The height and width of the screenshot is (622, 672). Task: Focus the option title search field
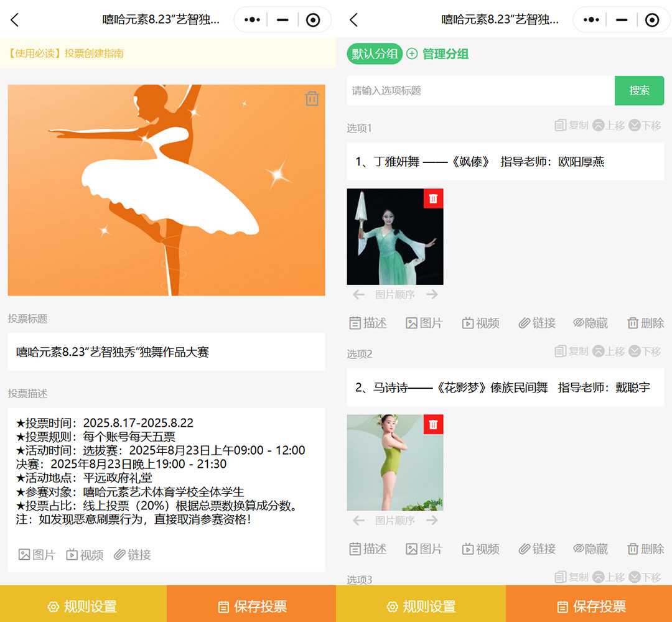click(x=480, y=91)
